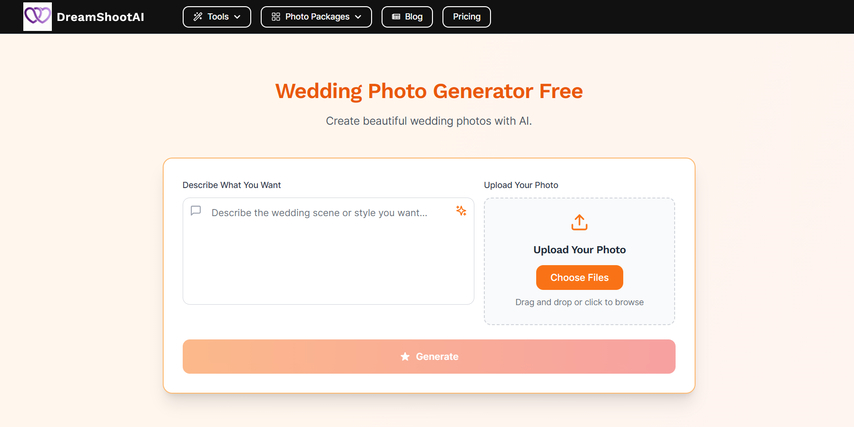Click the star icon on Generate button

tap(405, 357)
